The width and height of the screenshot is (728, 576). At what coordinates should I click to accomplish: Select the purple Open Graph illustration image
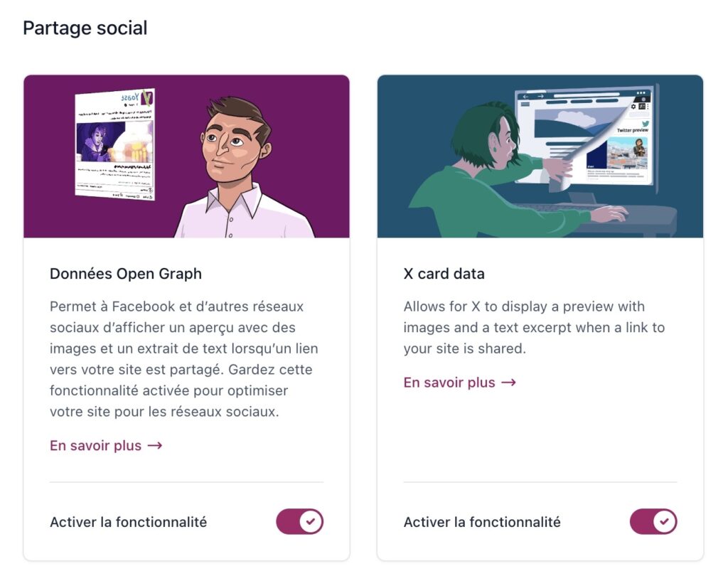click(x=187, y=156)
